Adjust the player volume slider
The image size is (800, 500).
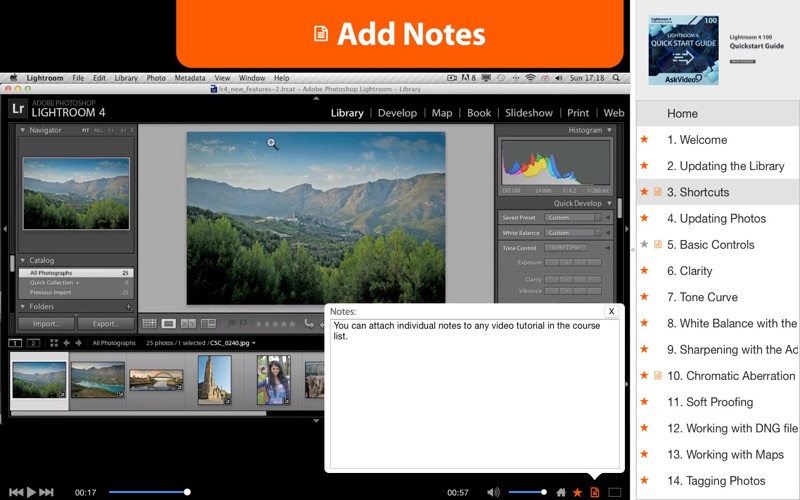coord(528,492)
